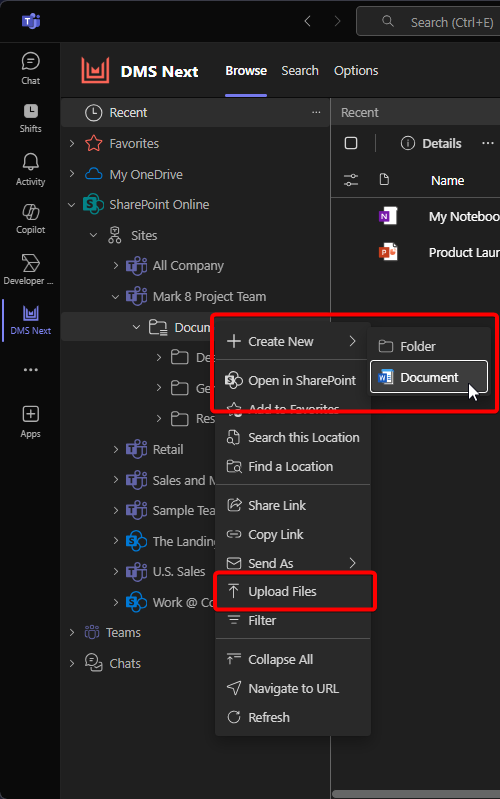Click the Name column header

pyautogui.click(x=448, y=180)
